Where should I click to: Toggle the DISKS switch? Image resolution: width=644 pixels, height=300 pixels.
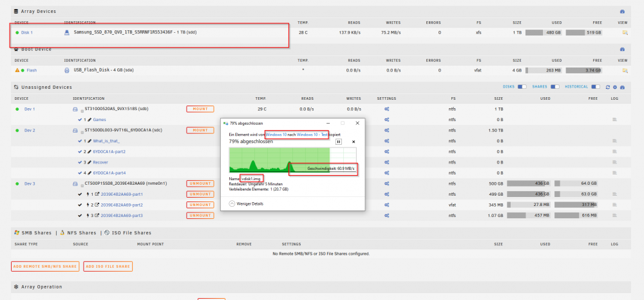coord(522,87)
